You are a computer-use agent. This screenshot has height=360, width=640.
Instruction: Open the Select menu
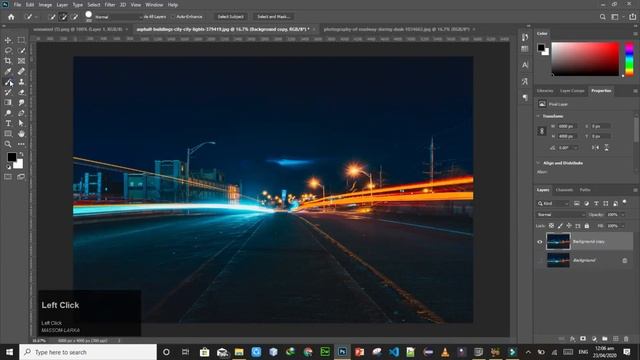pos(93,5)
